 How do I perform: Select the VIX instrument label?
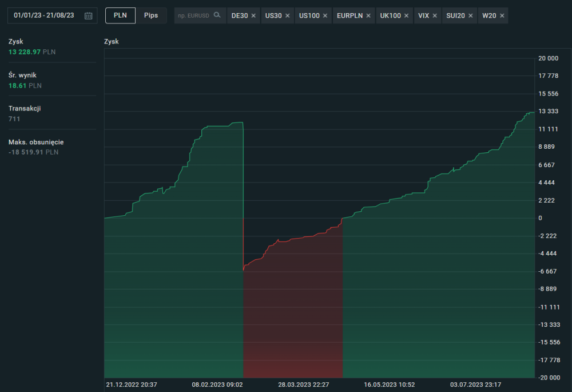(x=423, y=15)
